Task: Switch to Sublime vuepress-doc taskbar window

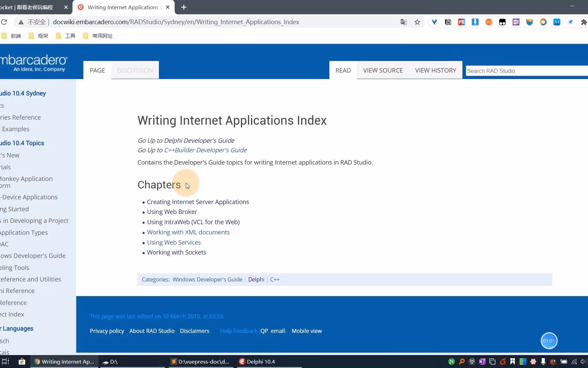Action: (x=201, y=362)
